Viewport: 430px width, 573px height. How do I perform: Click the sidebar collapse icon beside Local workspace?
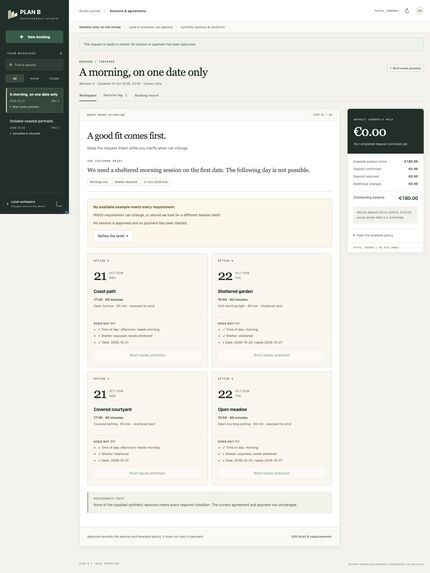tap(59, 204)
